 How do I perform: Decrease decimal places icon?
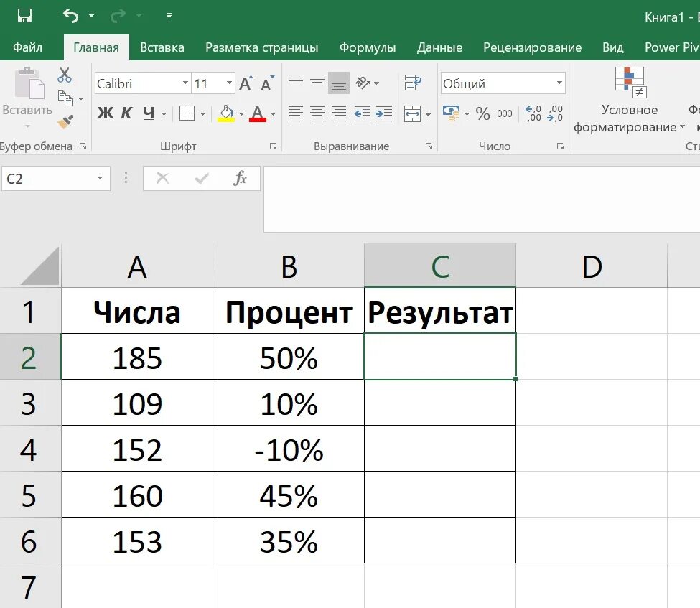click(554, 113)
